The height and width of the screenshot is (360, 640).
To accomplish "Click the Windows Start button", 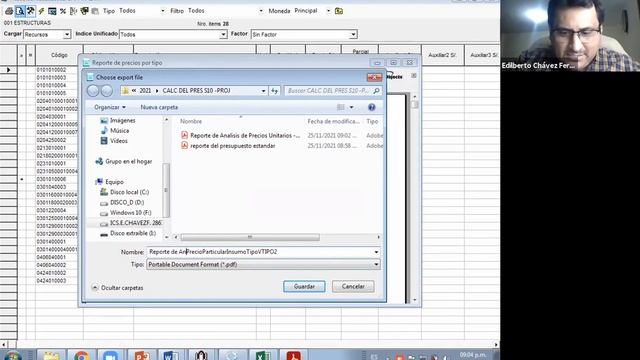I will (x=12, y=355).
